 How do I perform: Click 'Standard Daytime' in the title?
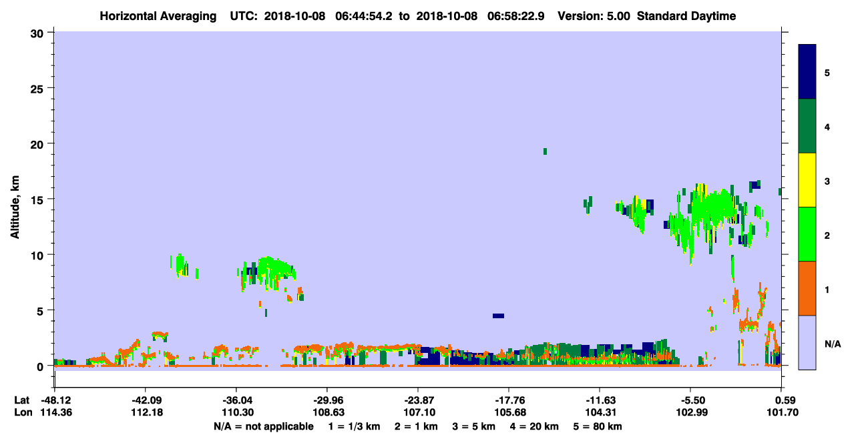point(686,16)
